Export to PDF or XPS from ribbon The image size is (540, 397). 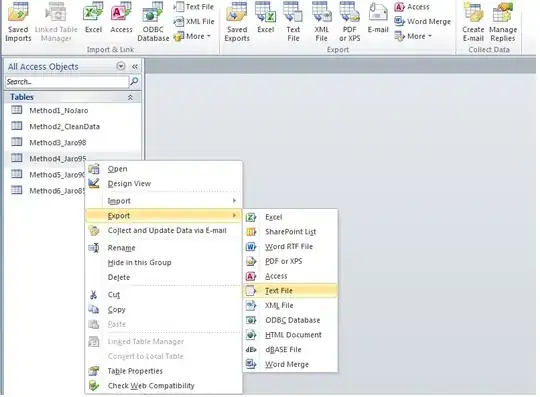click(350, 22)
